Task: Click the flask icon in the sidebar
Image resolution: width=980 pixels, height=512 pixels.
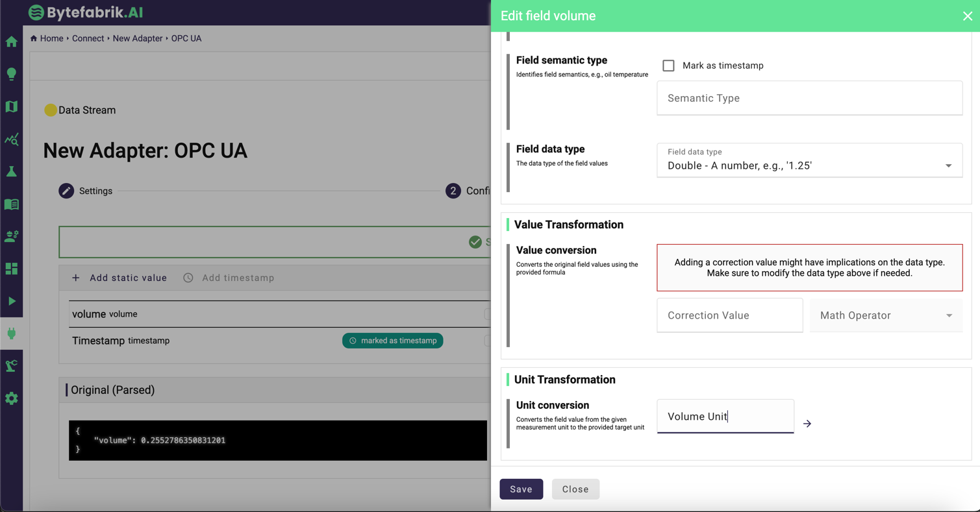Action: coord(12,171)
